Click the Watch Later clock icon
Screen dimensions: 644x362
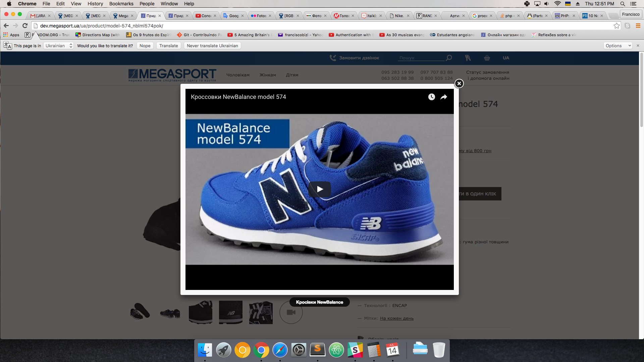(x=431, y=97)
